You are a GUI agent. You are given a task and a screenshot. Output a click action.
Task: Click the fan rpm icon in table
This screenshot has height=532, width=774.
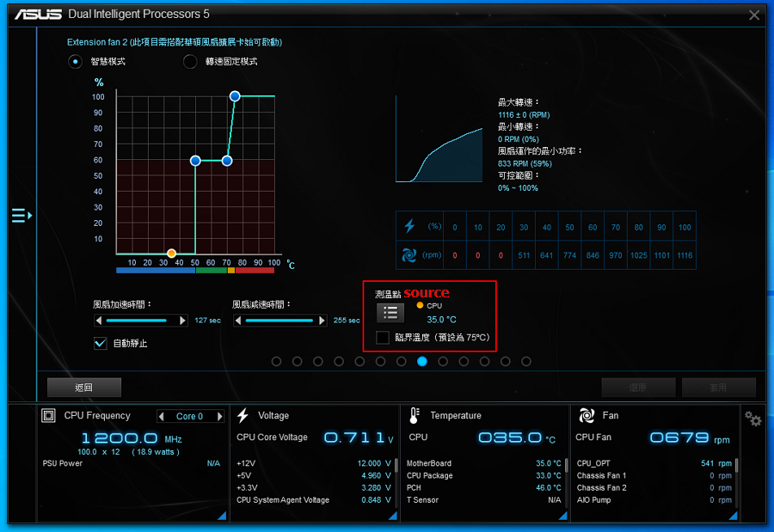click(409, 255)
